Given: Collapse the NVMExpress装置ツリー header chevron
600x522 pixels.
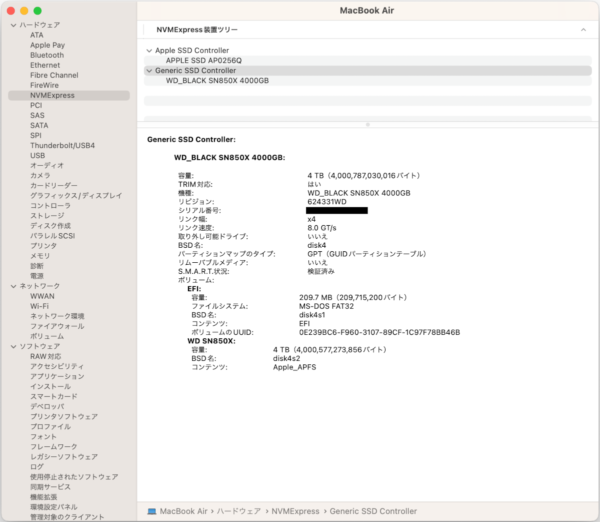Looking at the screenshot, I should (x=583, y=30).
